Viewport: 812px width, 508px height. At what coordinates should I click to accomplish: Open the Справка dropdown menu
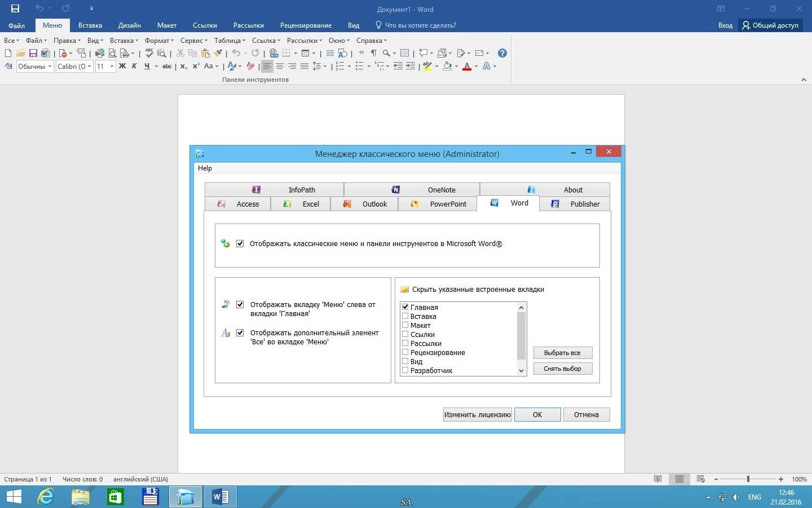371,41
